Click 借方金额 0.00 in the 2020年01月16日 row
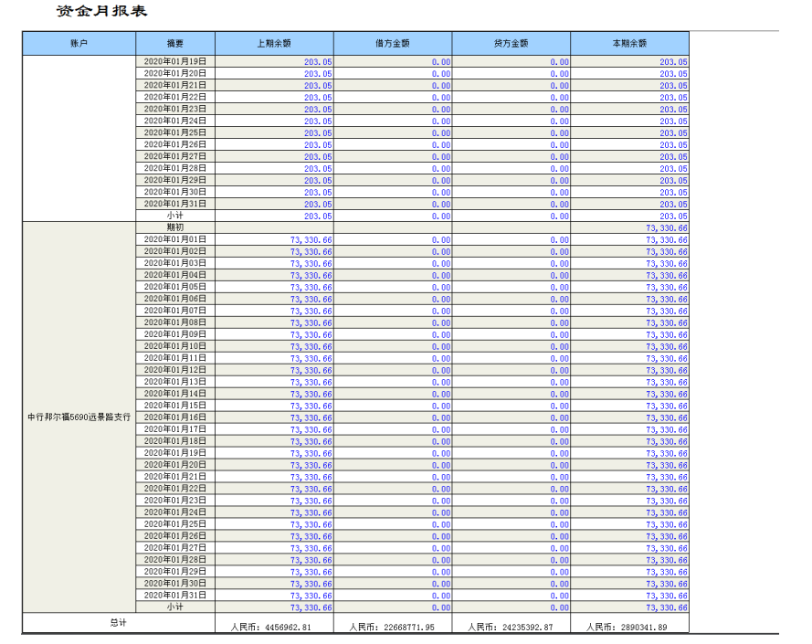Screen dimensions: 812x644 pyautogui.click(x=441, y=418)
